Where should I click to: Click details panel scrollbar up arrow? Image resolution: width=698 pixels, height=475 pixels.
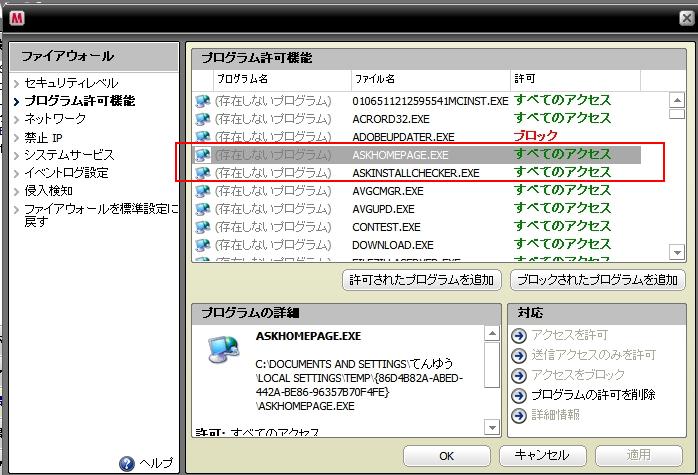pyautogui.click(x=491, y=333)
